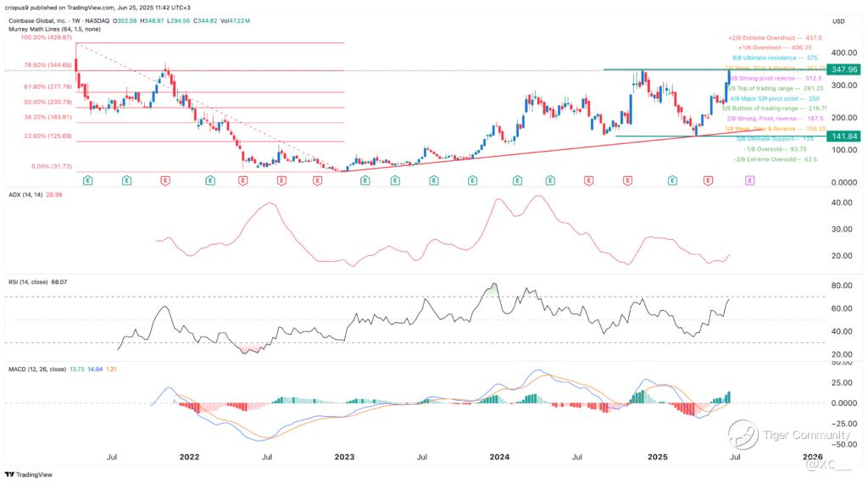Click the Vol 47.22 M readout
The width and height of the screenshot is (868, 483).
235,21
